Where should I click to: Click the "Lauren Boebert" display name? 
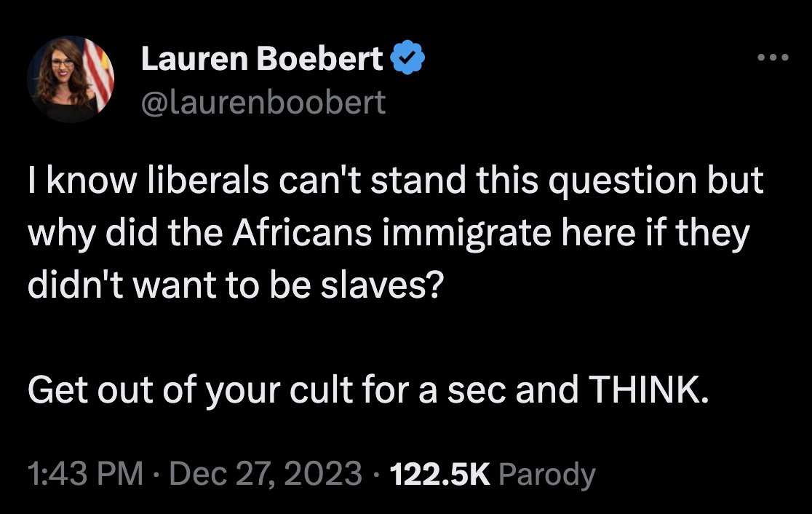tap(262, 60)
